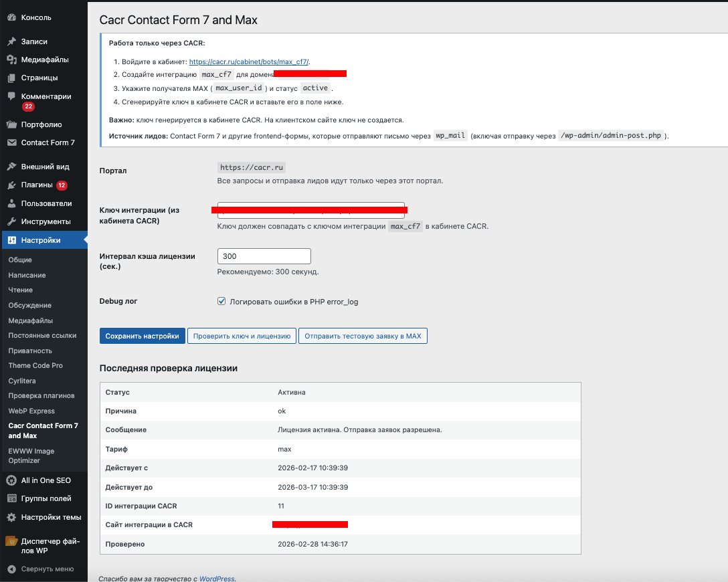Click the Записи pin icon

pos(11,41)
